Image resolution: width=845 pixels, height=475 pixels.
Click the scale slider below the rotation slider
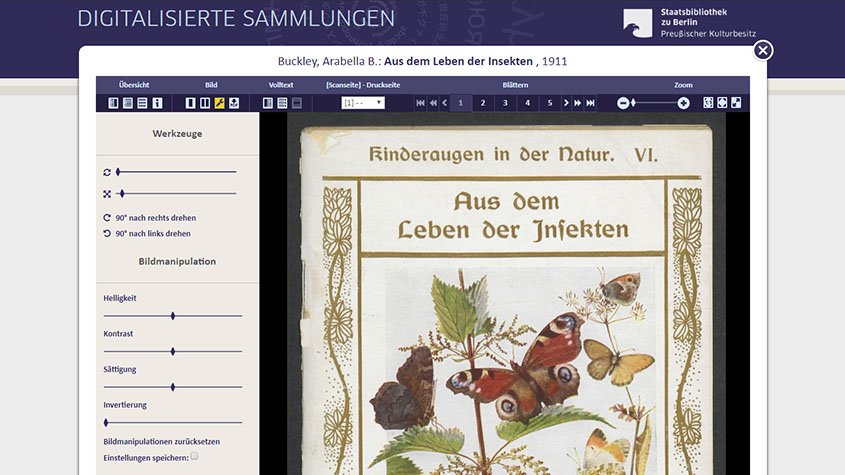point(176,194)
